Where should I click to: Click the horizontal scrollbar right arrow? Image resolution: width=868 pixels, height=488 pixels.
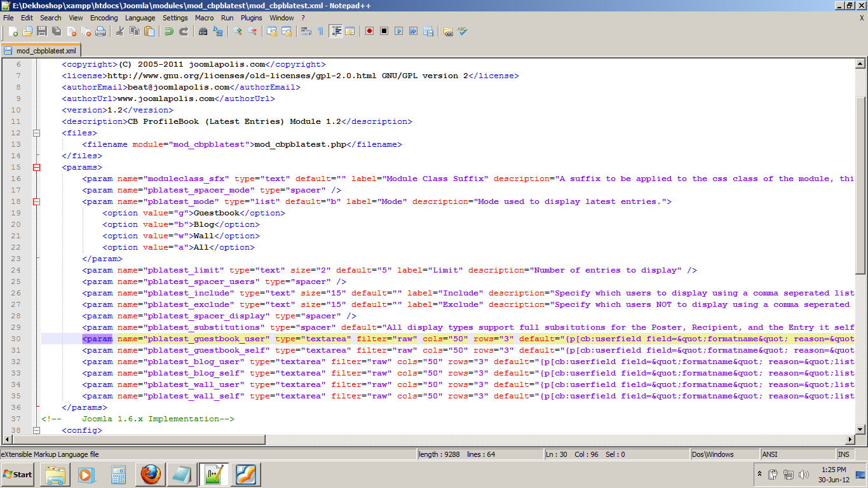tap(850, 440)
